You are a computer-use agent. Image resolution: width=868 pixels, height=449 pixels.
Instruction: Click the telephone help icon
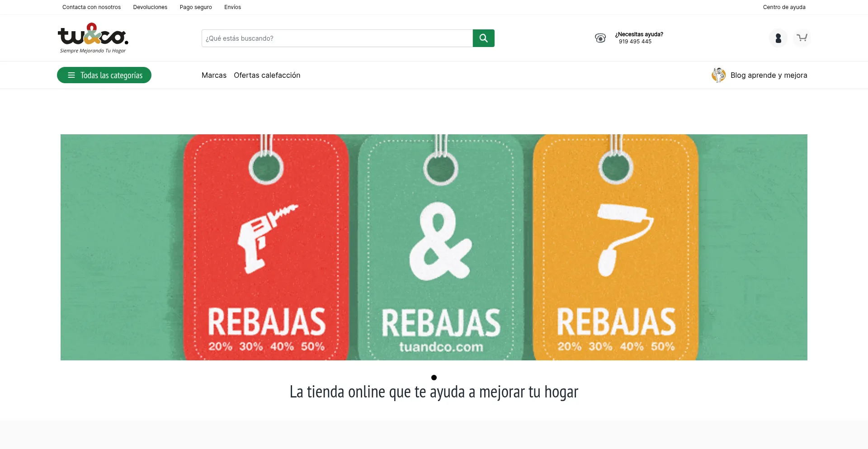(x=600, y=38)
